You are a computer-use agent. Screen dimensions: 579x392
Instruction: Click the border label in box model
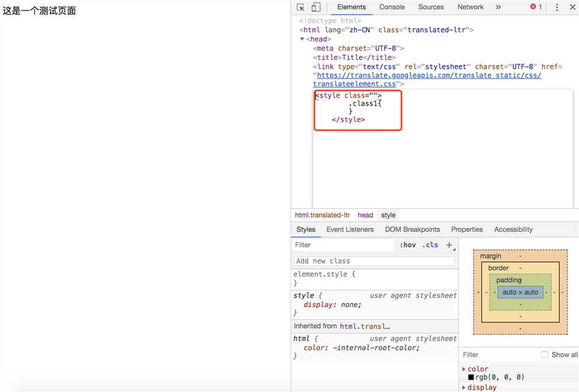tap(498, 268)
